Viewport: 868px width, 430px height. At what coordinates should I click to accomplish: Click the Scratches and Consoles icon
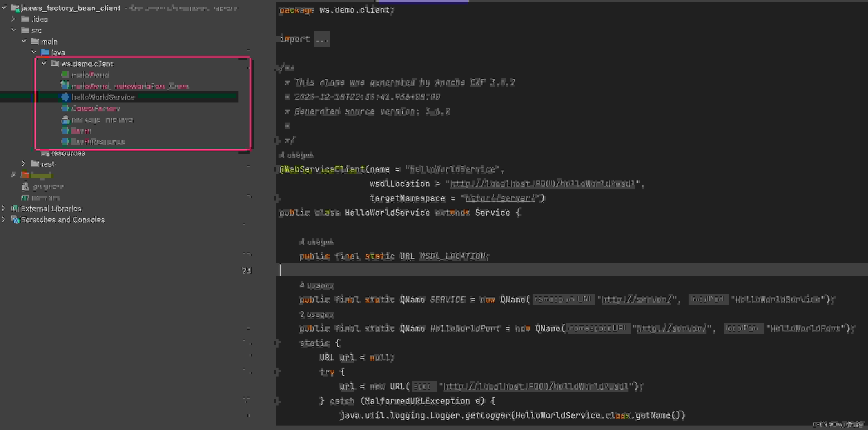click(15, 220)
